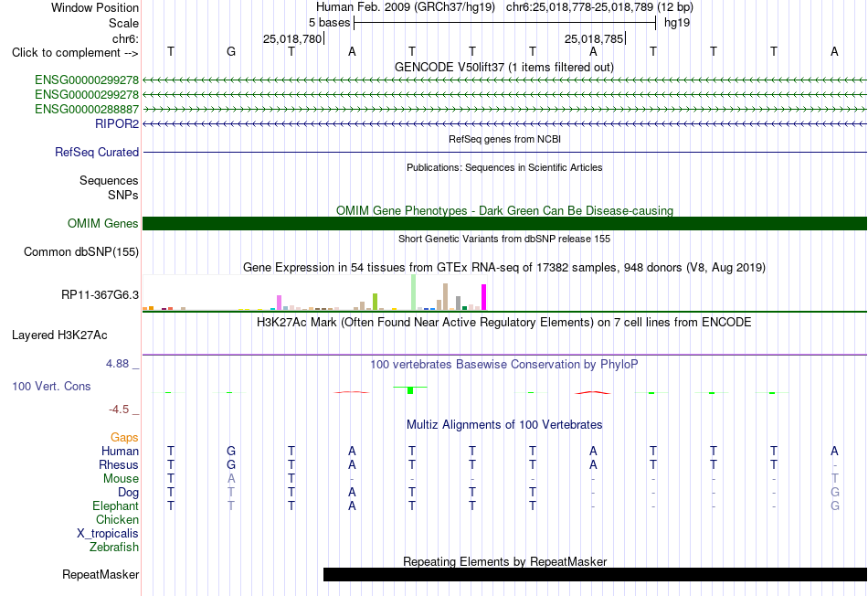Screen dimensions: 868x596
Task: Click the black RepeatMasker element bar
Action: coord(595,574)
